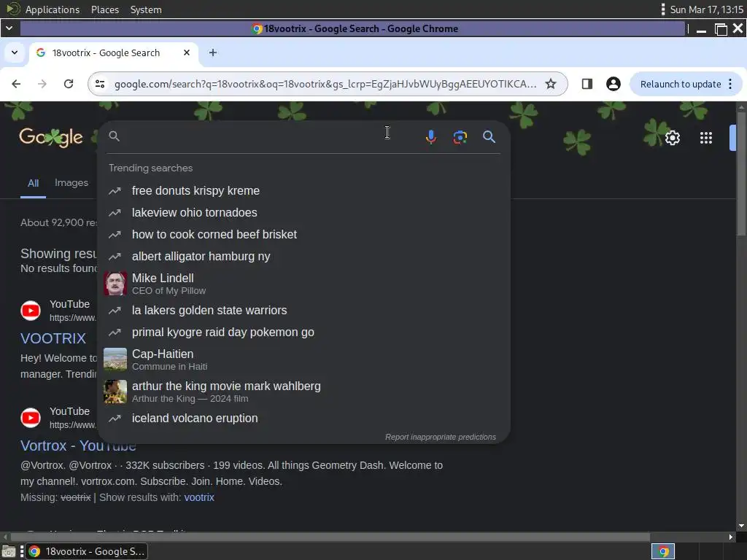Screen dimensions: 747x560
Task: Choose la lakers golden state warriors suggestion
Action: [303, 311]
